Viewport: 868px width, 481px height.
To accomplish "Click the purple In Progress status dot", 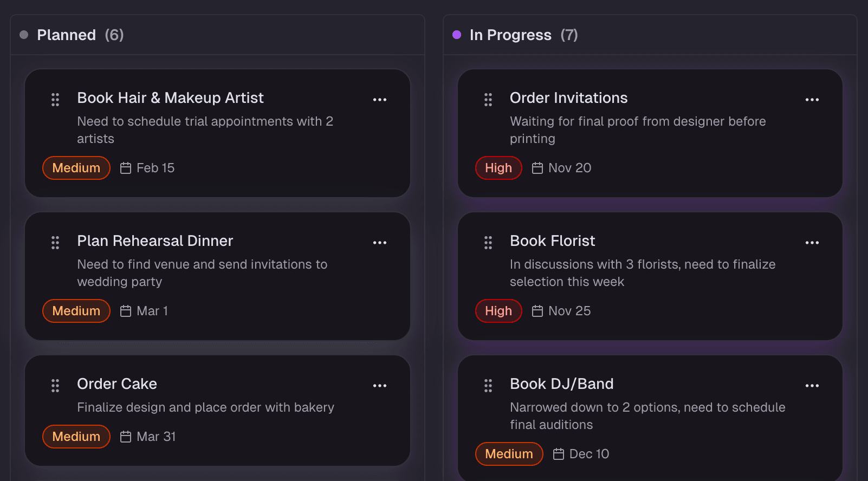I will 457,35.
